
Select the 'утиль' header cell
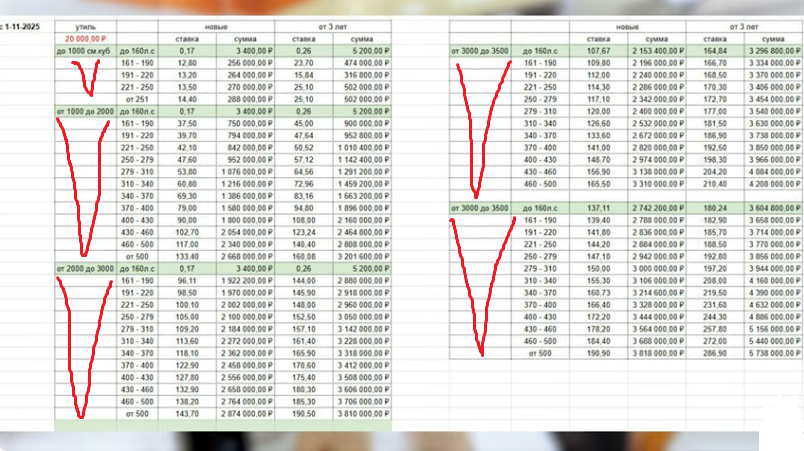[x=86, y=27]
